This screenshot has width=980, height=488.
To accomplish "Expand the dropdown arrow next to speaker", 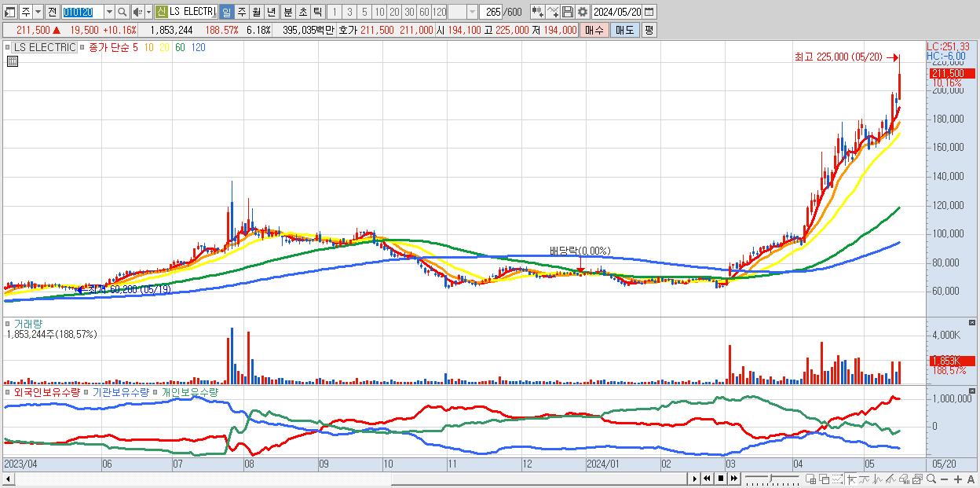I will (x=148, y=12).
